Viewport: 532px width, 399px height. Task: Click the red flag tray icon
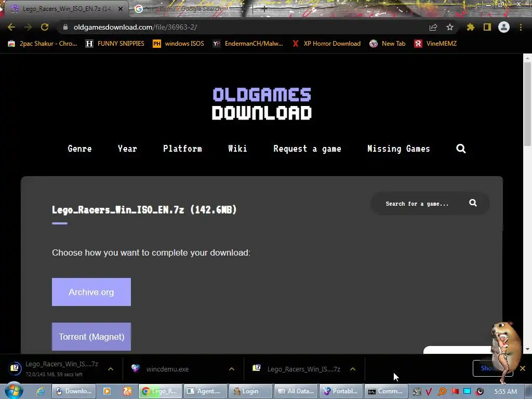455,391
